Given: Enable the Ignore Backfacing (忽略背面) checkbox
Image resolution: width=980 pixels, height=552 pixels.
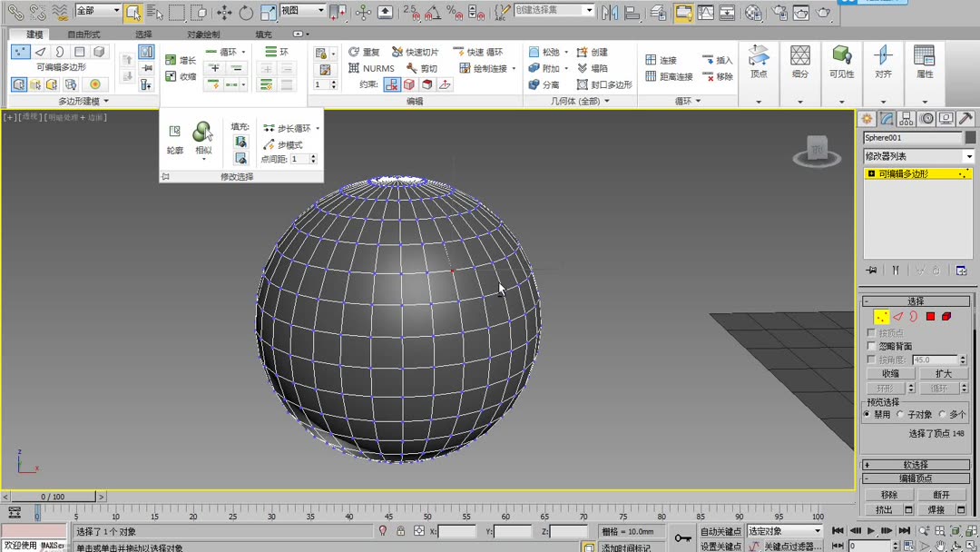Looking at the screenshot, I should tap(872, 346).
